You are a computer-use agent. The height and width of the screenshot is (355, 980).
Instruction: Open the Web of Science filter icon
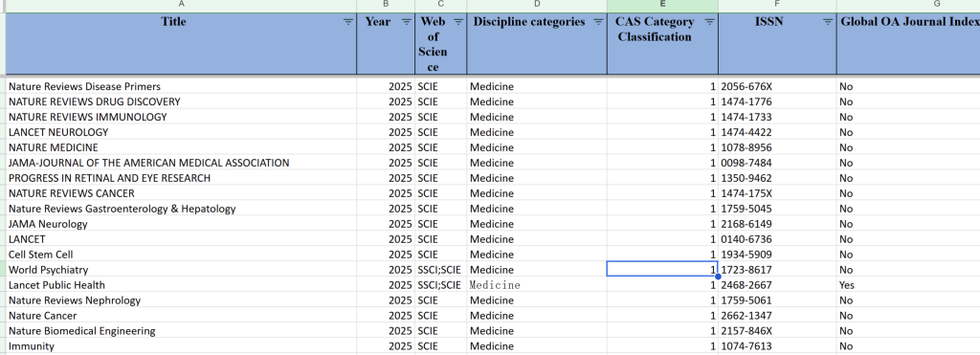click(x=458, y=22)
